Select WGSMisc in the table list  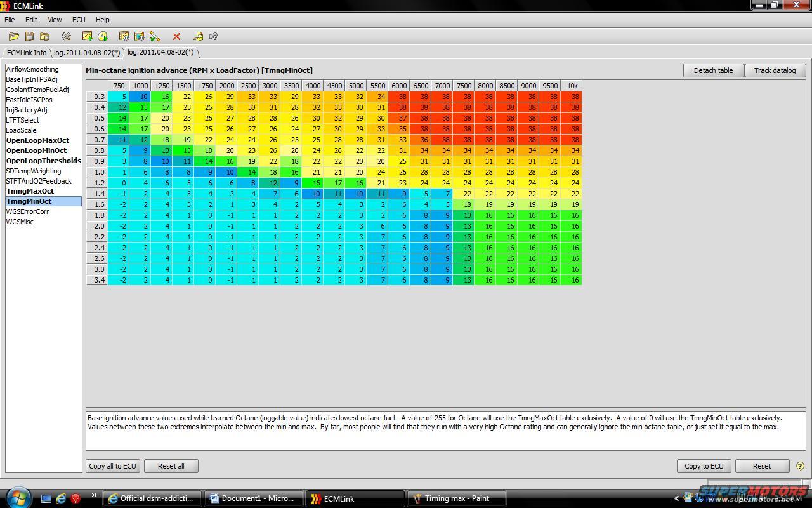point(20,222)
